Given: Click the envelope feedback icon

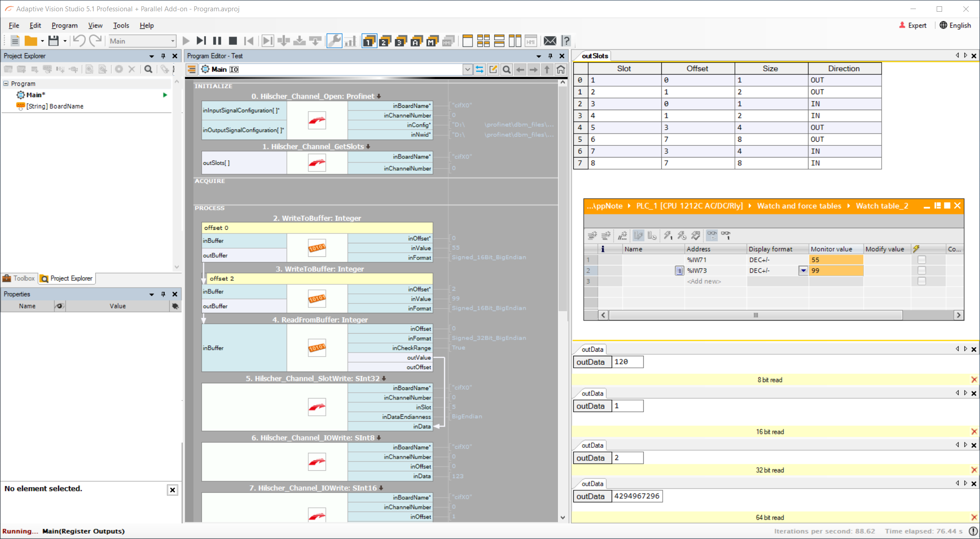Looking at the screenshot, I should point(550,41).
